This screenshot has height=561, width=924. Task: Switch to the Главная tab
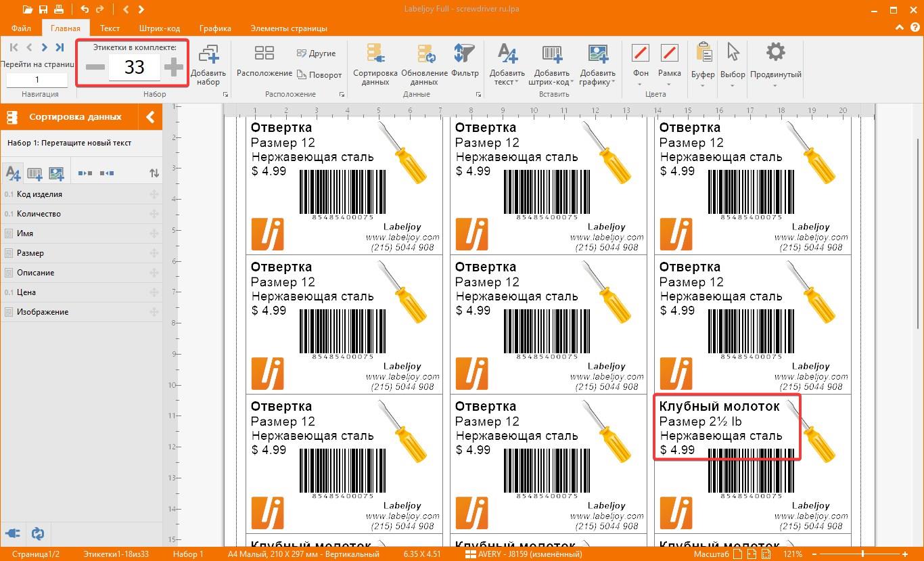(x=66, y=28)
